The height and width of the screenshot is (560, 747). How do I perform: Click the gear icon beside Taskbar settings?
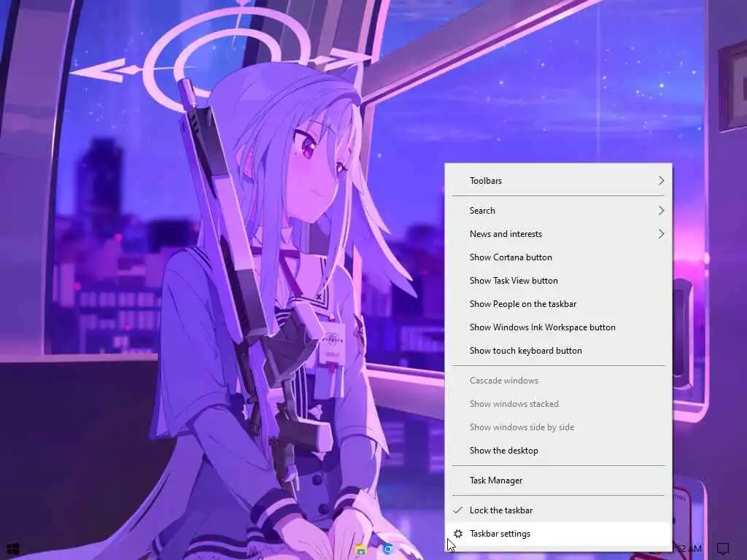coord(458,534)
